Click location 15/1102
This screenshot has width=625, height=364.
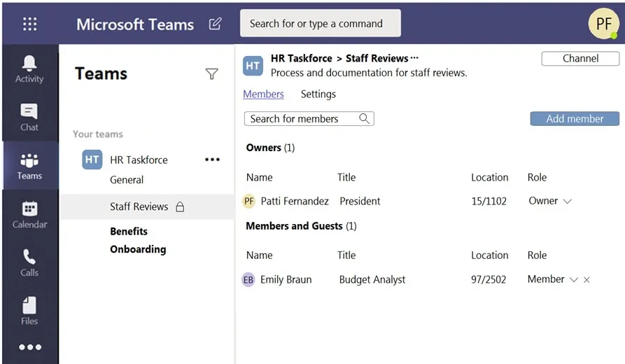tap(489, 201)
